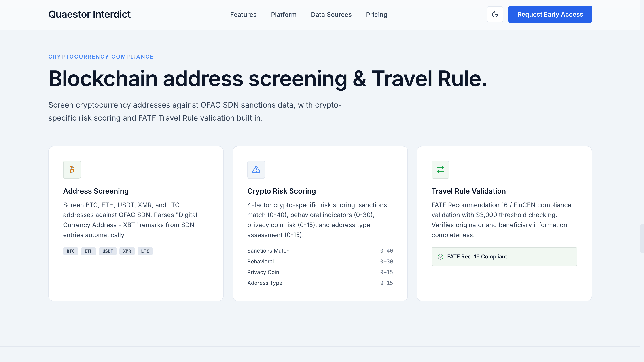Select the BTC currency tag
This screenshot has height=362, width=644.
click(70, 251)
